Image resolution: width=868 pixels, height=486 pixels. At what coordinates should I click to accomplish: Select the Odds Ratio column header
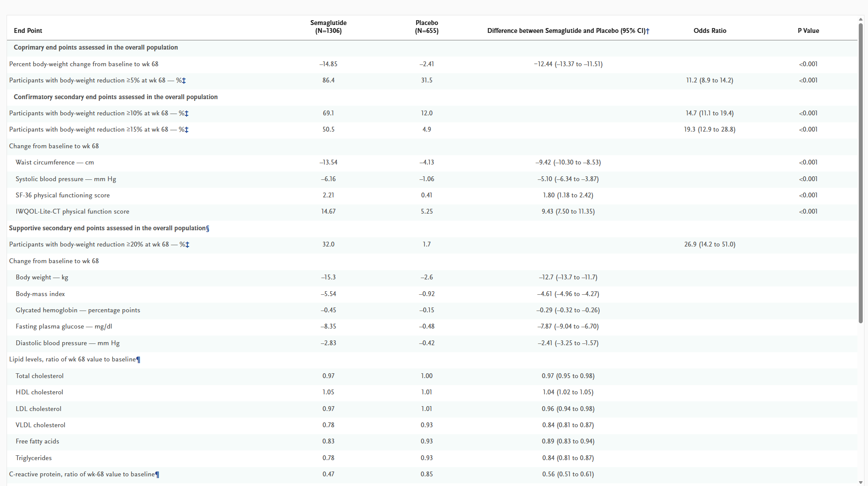[x=710, y=31]
